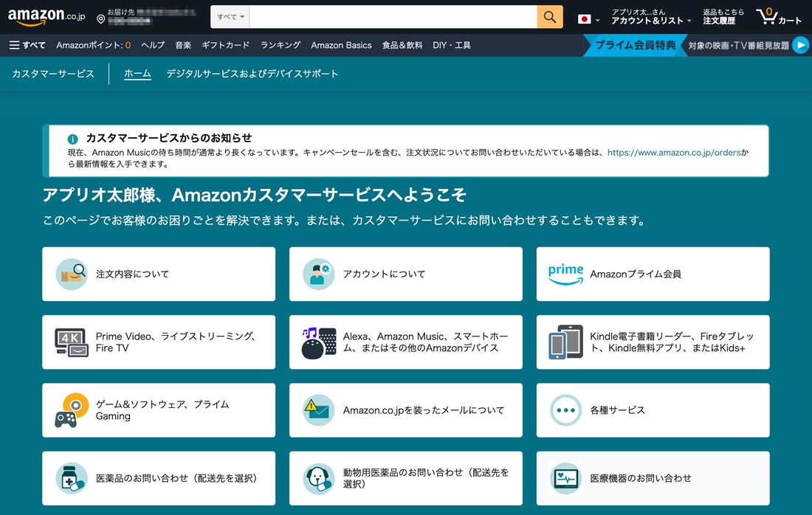Open 返品もこちら 注文履歴 link
The width and height of the screenshot is (812, 515).
point(723,16)
